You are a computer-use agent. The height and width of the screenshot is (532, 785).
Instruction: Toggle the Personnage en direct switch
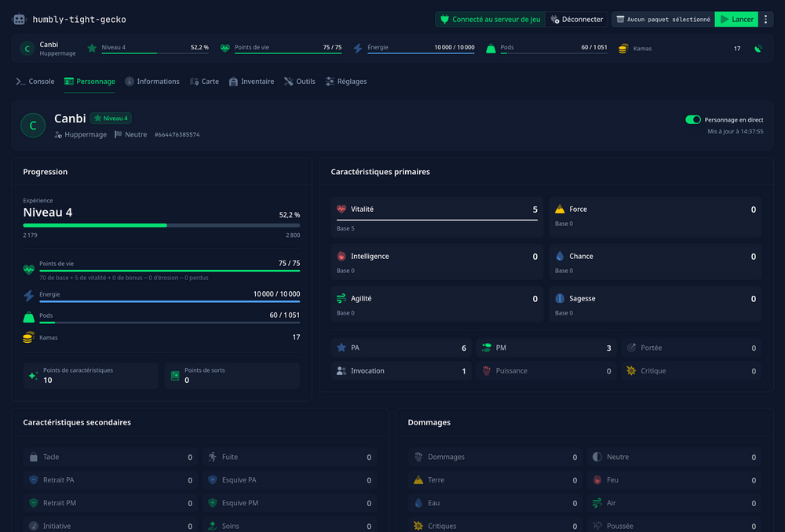click(x=693, y=119)
